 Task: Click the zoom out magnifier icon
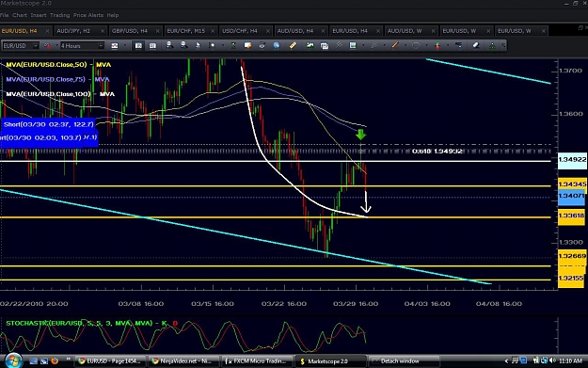point(183,45)
